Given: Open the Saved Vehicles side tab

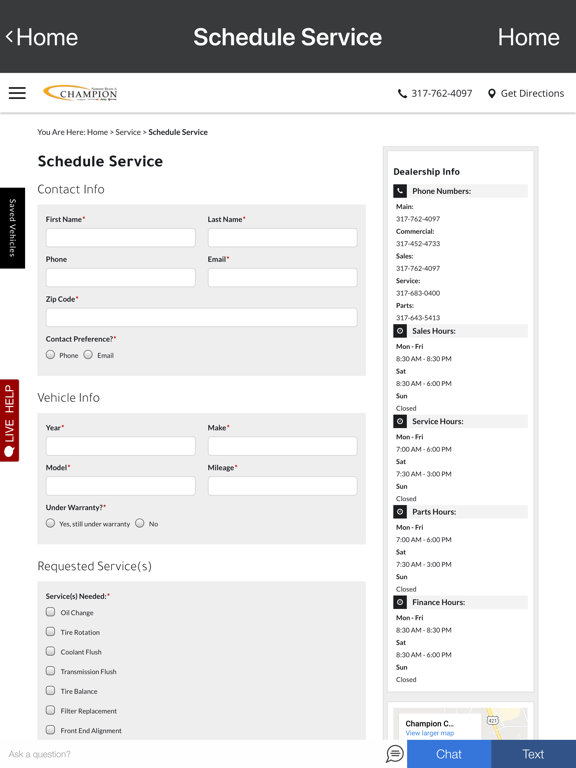Looking at the screenshot, I should pos(12,228).
